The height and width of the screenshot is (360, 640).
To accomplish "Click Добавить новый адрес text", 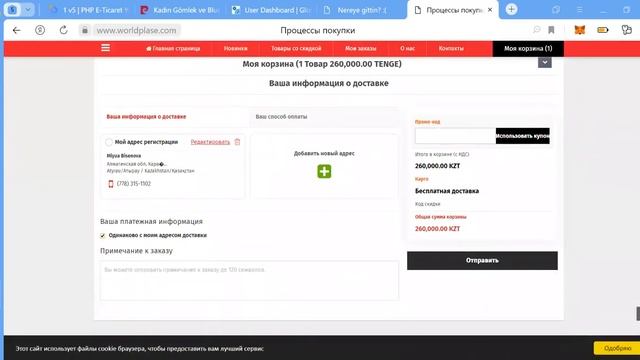I will pyautogui.click(x=324, y=153).
